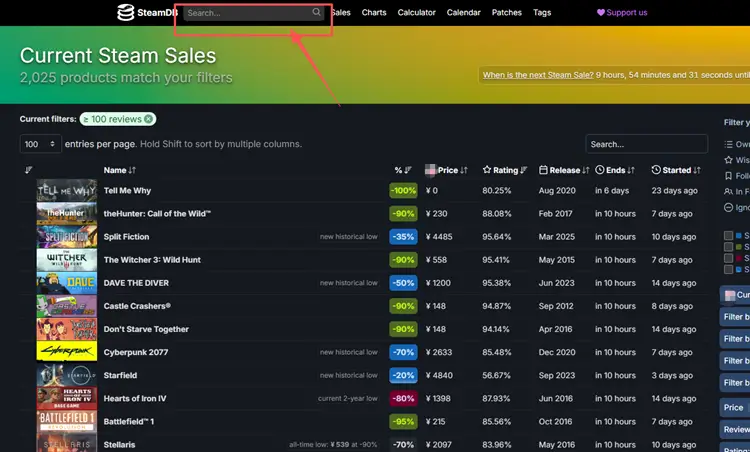Screen dimensions: 750x452
Task: Remove the 100 reviews filter with its x icon
Action: pyautogui.click(x=148, y=119)
